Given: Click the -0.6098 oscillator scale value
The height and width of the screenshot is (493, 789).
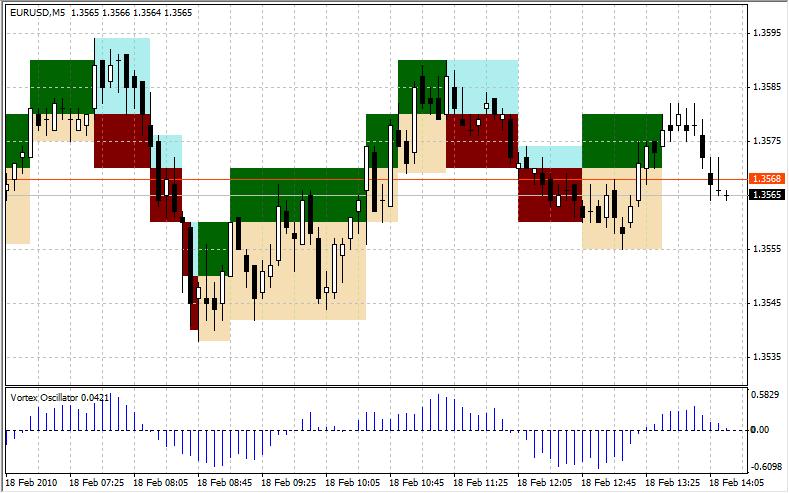Looking at the screenshot, I should 765,467.
